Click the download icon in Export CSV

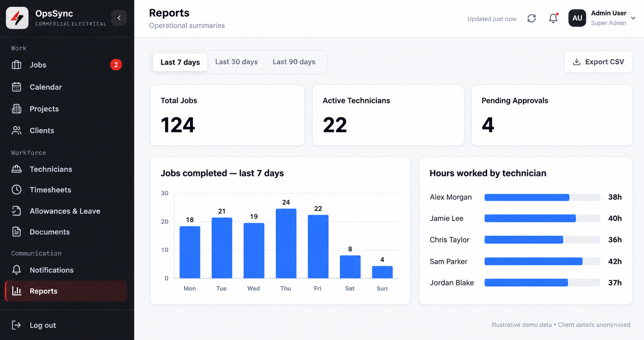576,62
